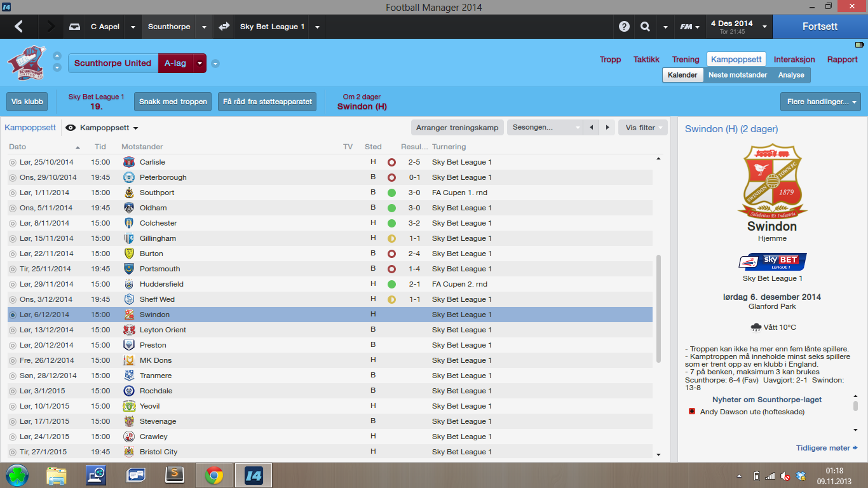Viewport: 868px width, 488px height.
Task: Select radio button for Lør, 6/12/2014 row
Action: (x=13, y=315)
